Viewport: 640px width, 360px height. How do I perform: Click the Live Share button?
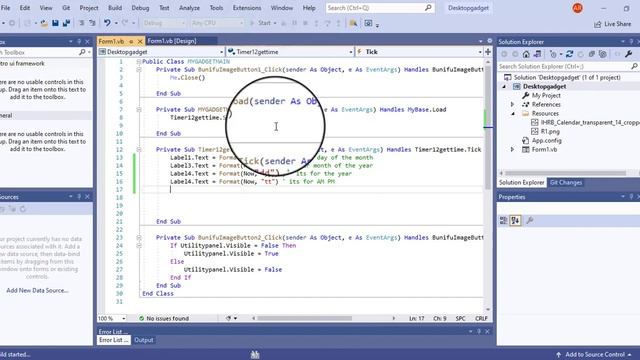[613, 24]
